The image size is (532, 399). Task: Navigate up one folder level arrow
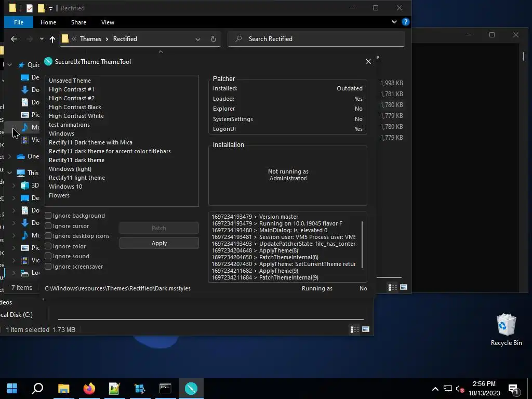(52, 39)
